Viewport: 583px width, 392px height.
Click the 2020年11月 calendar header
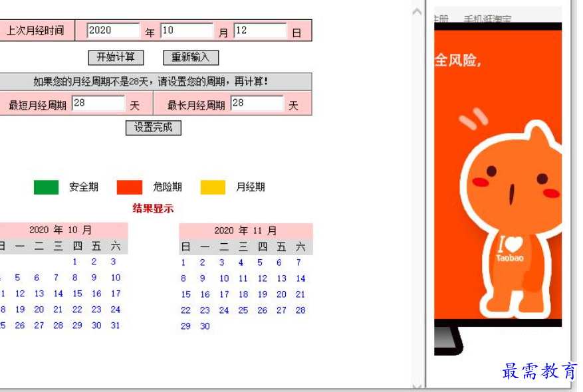[246, 231]
